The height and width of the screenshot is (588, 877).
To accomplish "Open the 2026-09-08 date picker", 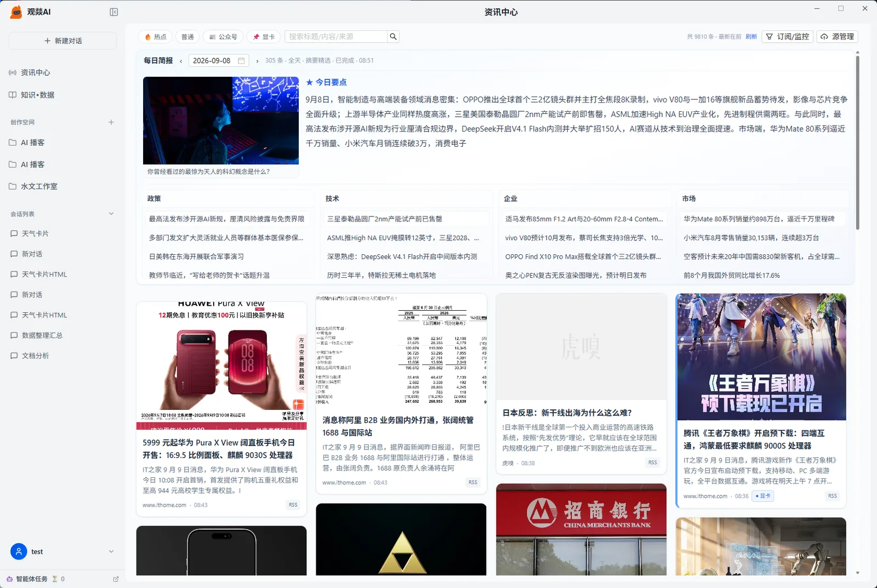I will point(219,61).
